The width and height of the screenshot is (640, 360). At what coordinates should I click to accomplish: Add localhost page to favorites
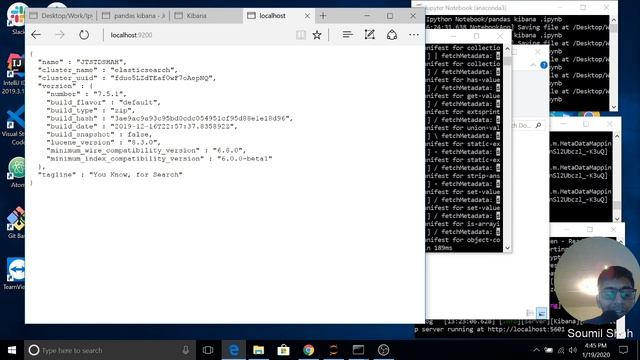click(317, 35)
